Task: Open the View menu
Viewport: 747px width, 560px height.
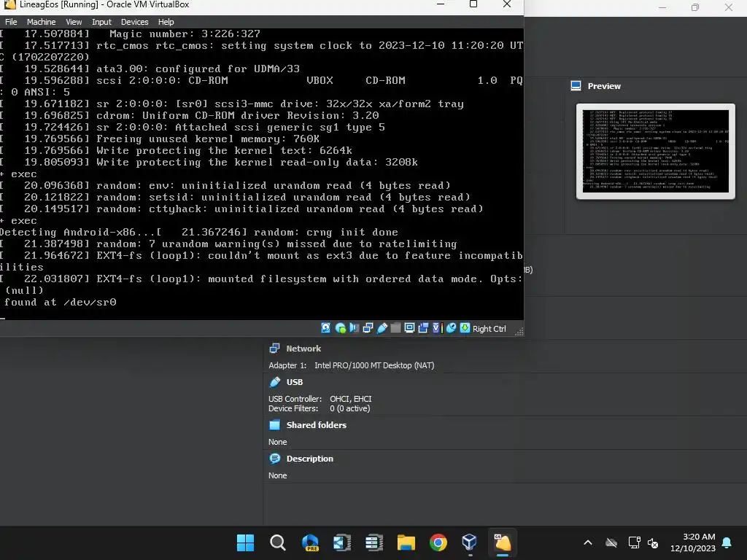Action: (x=74, y=22)
